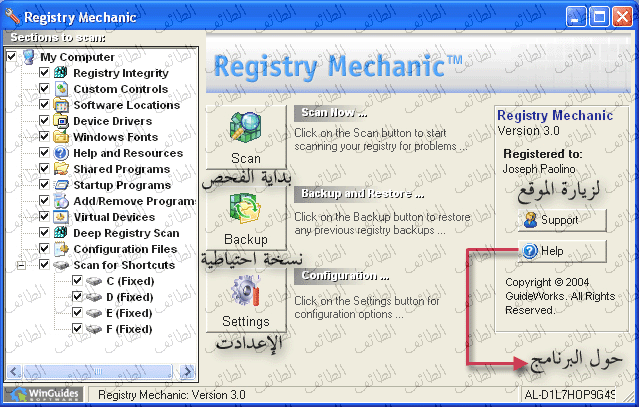The width and height of the screenshot is (639, 407).
Task: Click the Startup Programs icon
Action: (61, 185)
